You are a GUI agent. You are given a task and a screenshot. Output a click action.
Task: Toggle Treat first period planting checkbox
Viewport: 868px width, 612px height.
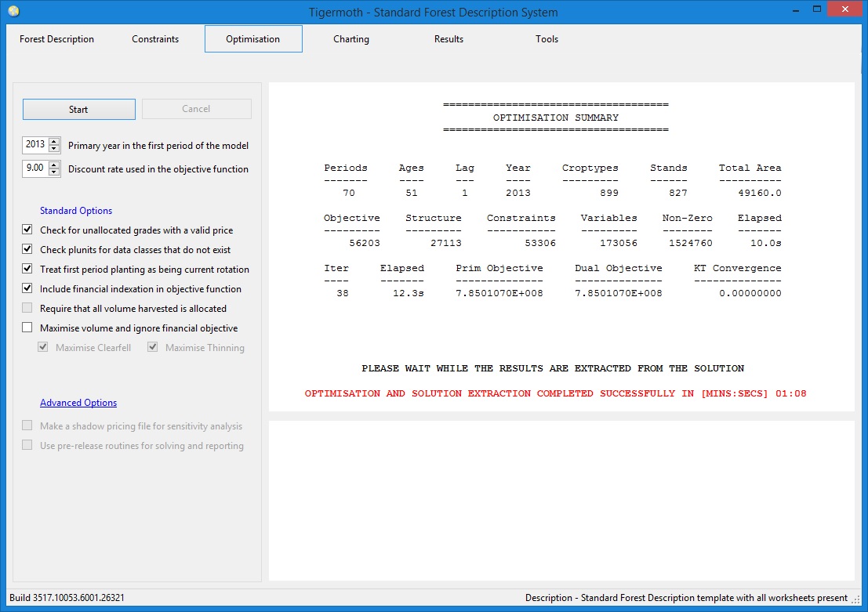tap(27, 268)
